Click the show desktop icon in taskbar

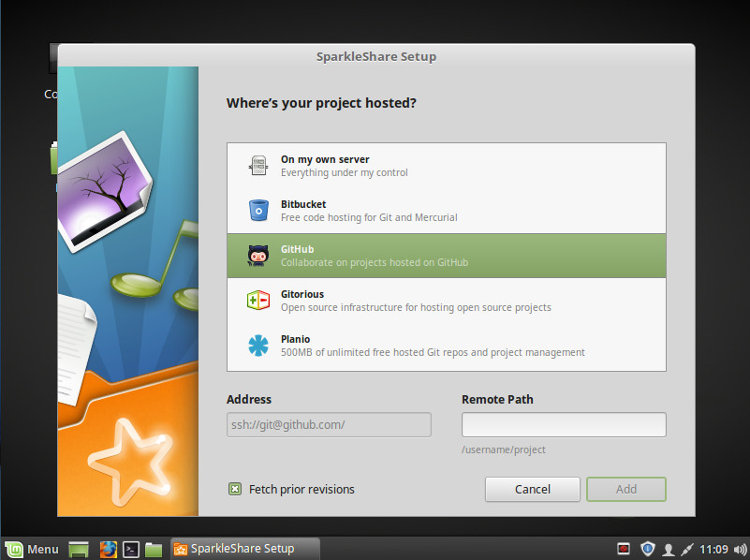[80, 549]
